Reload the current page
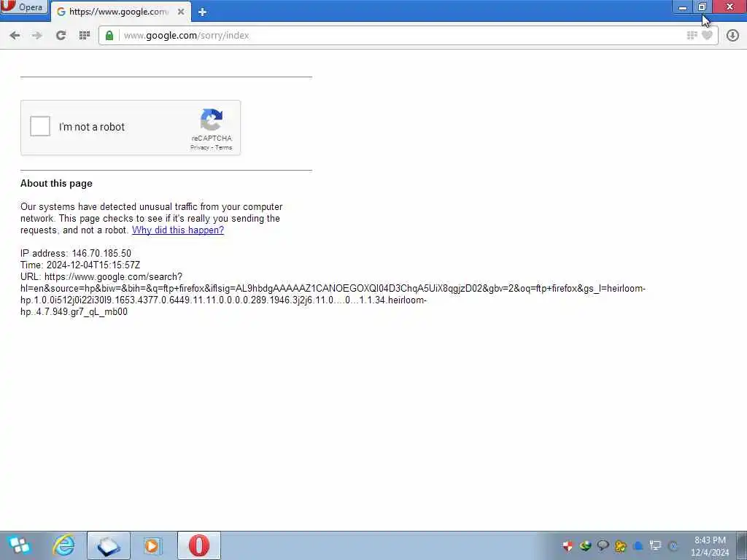747x560 pixels. pos(61,35)
